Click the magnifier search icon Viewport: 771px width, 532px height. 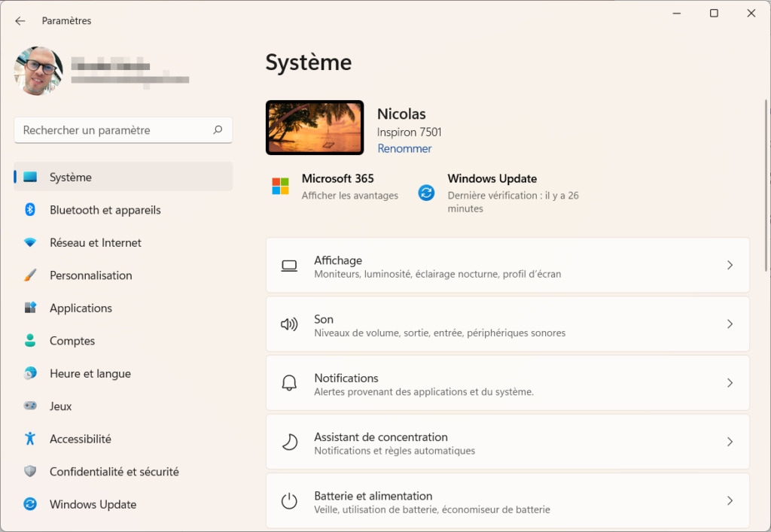pos(218,129)
